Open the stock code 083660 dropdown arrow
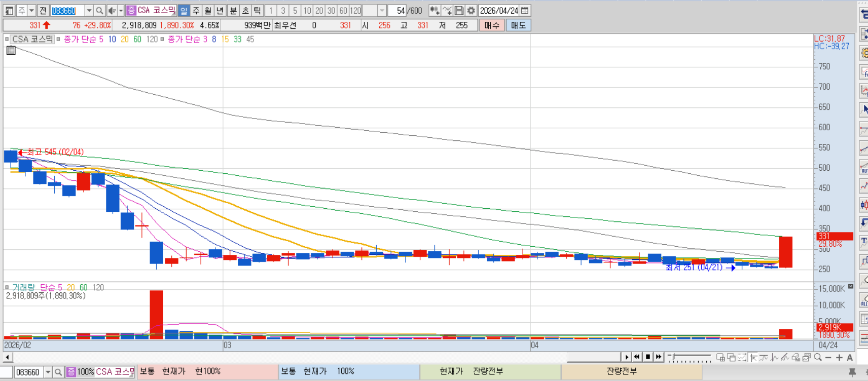Viewport: 868px width, 381px height. click(89, 11)
